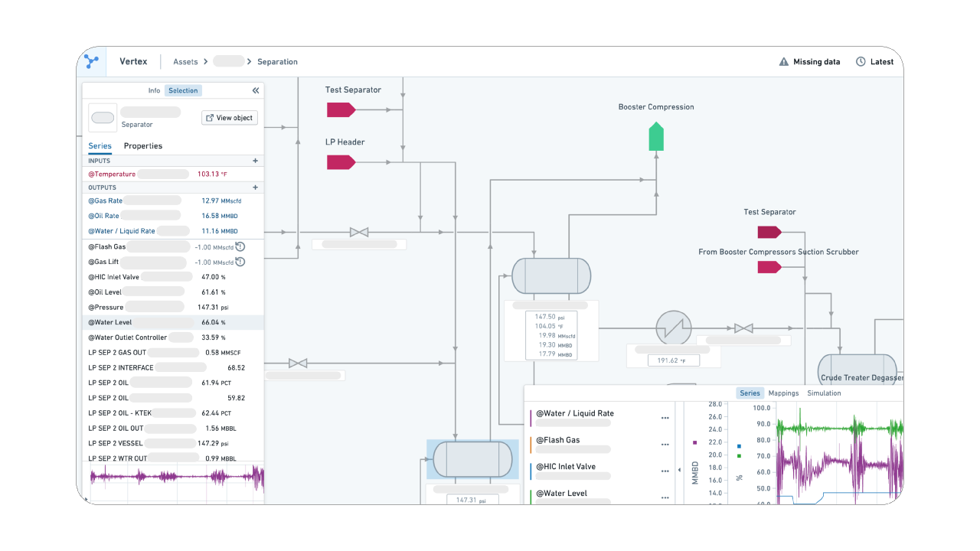Click the Missing data label
Screen dimensions: 980x551
816,62
